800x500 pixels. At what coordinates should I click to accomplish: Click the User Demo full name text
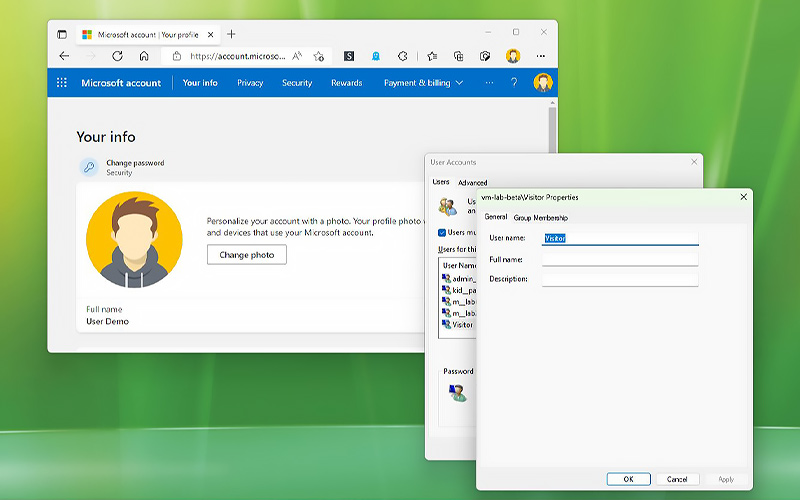click(x=108, y=321)
